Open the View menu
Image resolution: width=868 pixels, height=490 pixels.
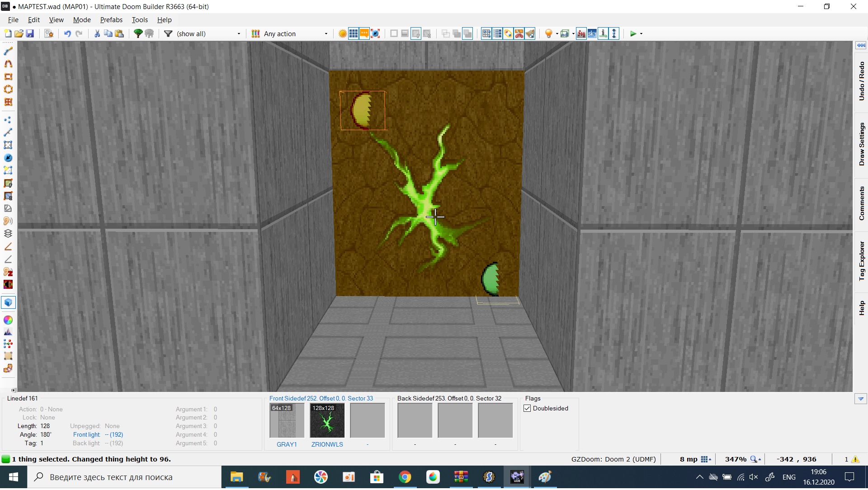(56, 20)
